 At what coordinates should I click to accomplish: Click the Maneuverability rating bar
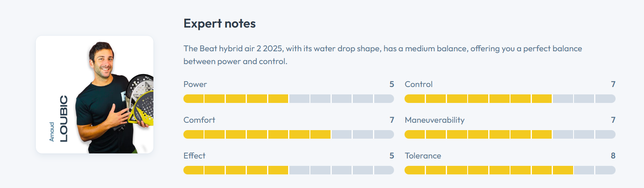click(x=510, y=134)
